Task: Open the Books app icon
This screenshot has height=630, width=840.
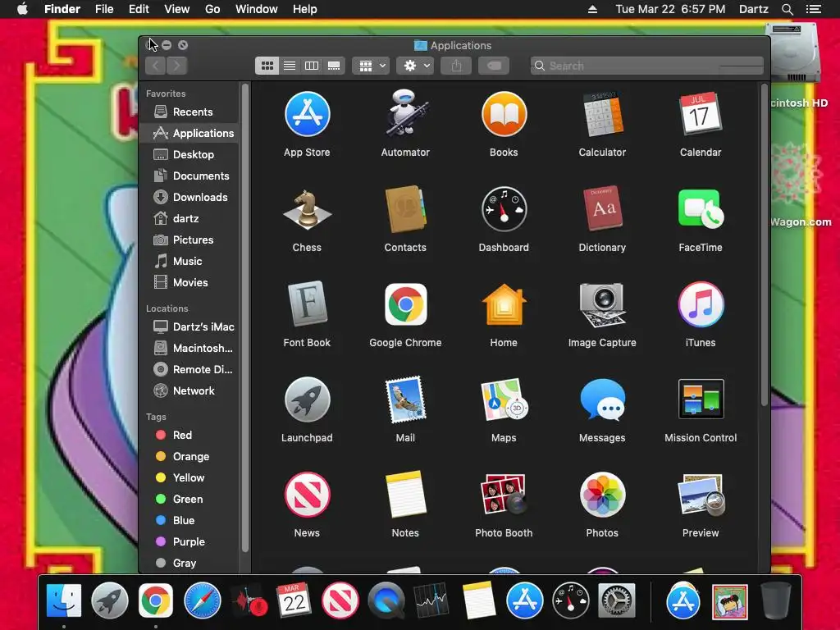Action: click(x=504, y=114)
